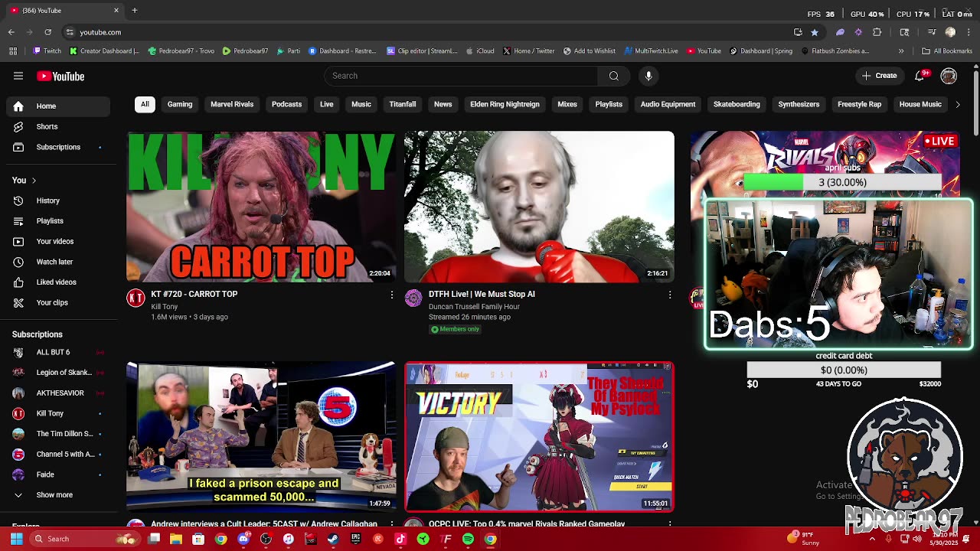Select the All filter chip
The width and height of the screenshot is (980, 551).
click(145, 104)
